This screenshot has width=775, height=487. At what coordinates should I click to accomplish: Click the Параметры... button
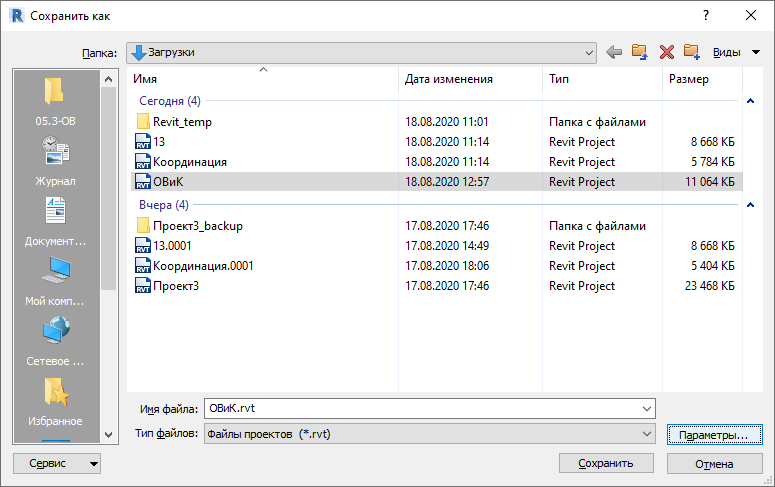714,435
